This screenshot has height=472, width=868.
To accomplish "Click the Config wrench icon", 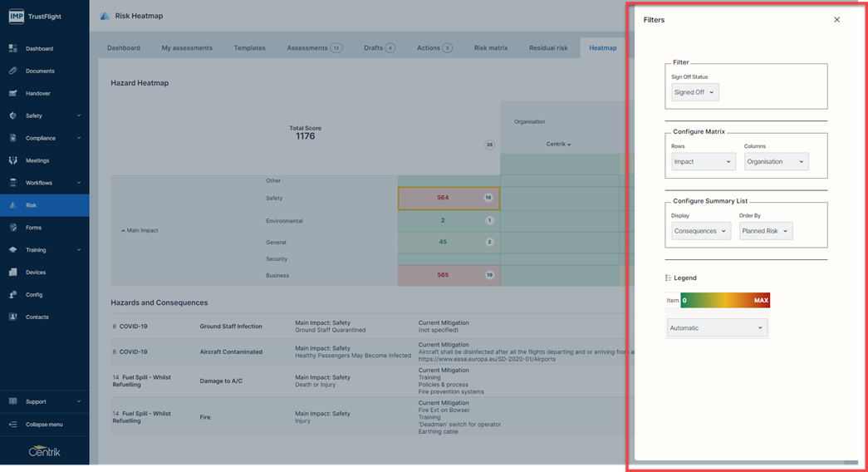I will coord(12,295).
